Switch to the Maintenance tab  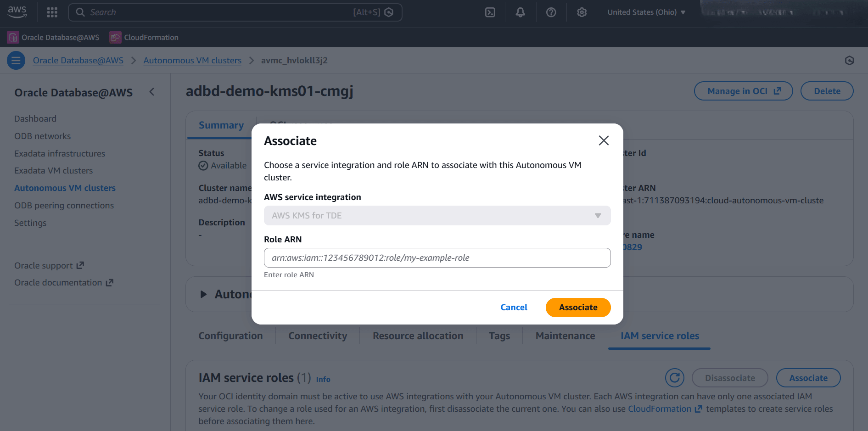565,336
